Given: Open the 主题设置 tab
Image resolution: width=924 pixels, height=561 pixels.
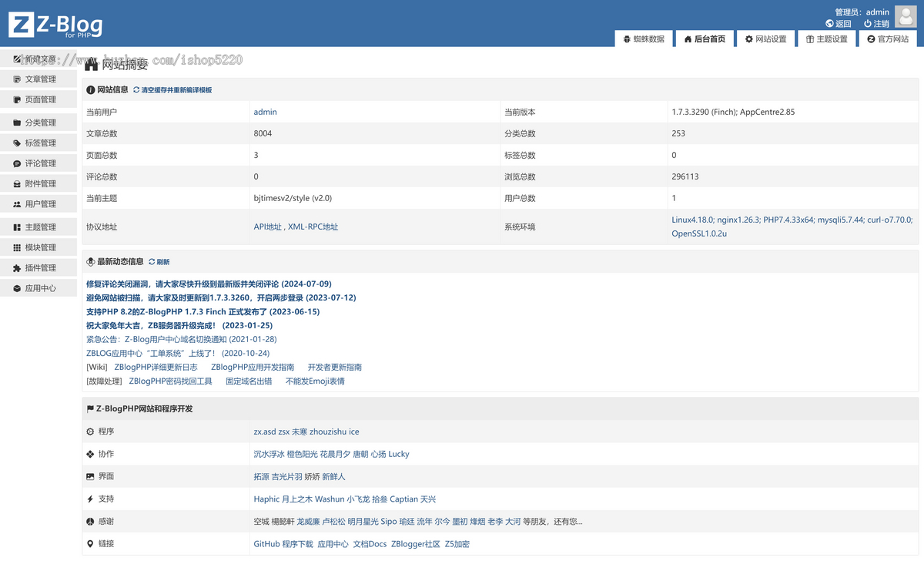Looking at the screenshot, I should [x=827, y=39].
